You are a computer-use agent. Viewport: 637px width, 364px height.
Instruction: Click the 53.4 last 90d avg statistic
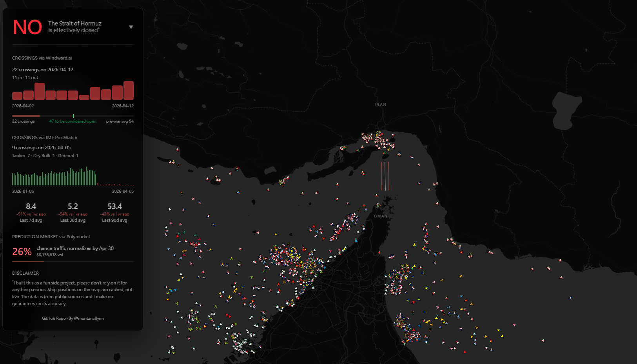[115, 206]
